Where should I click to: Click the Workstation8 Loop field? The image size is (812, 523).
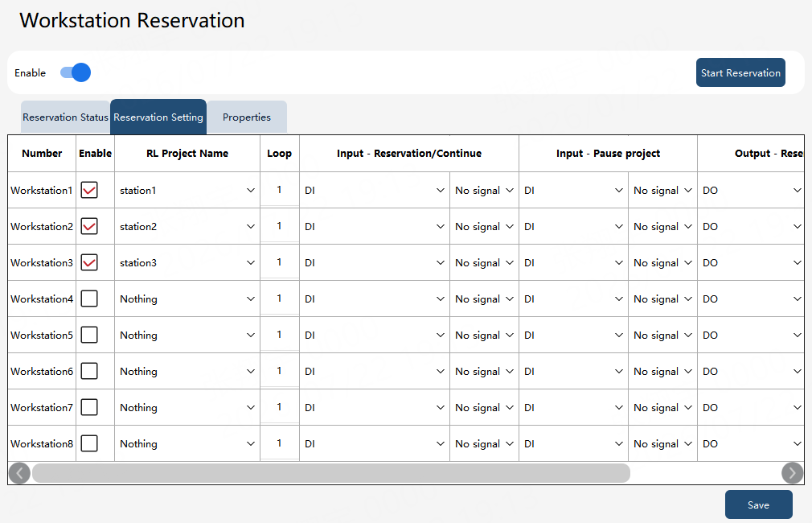point(280,443)
